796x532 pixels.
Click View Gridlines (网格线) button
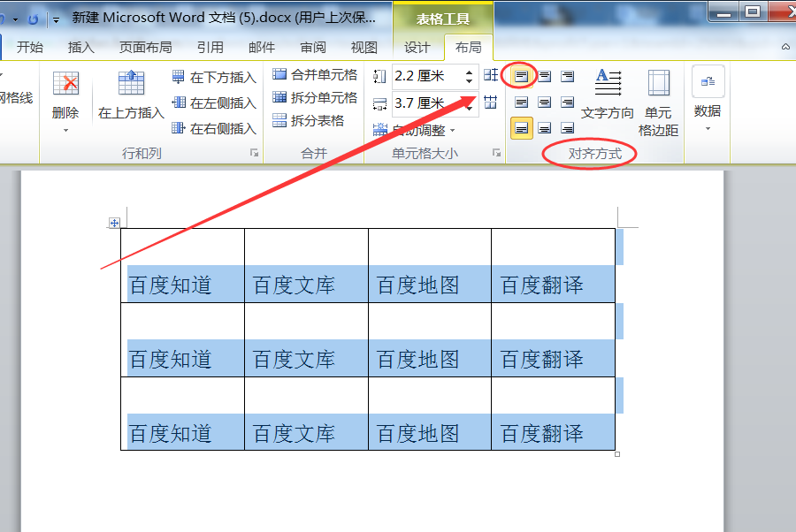pos(15,98)
